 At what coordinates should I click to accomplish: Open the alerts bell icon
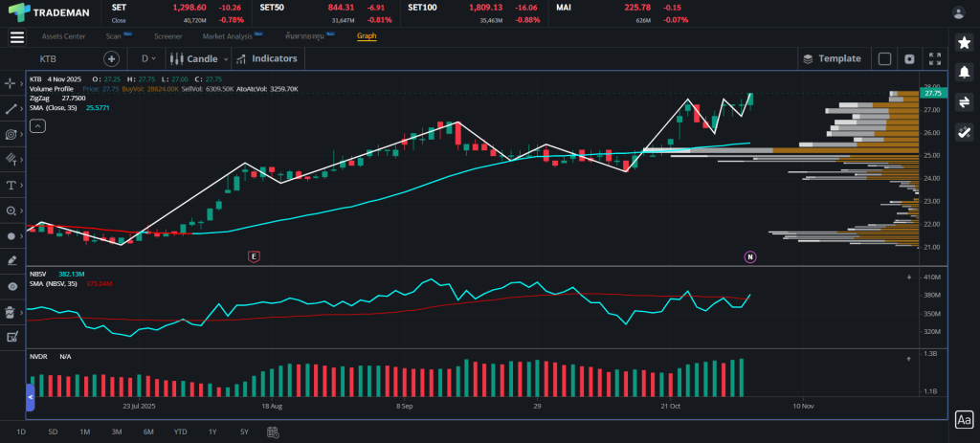964,72
